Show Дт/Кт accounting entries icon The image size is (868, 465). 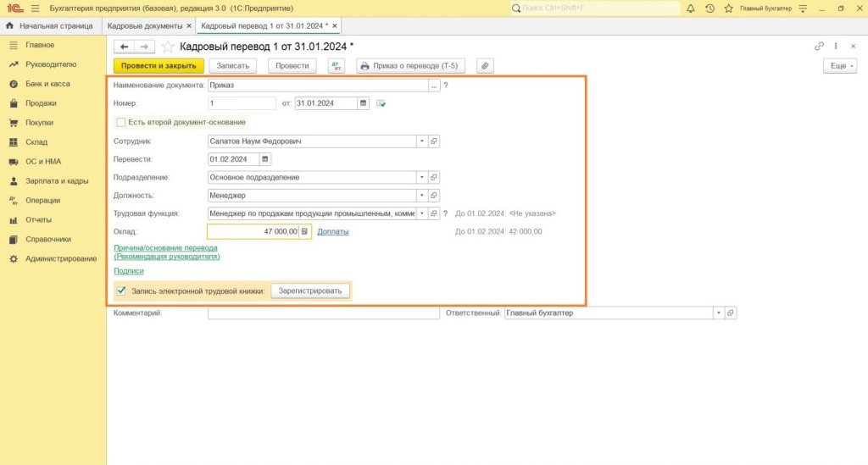(337, 65)
